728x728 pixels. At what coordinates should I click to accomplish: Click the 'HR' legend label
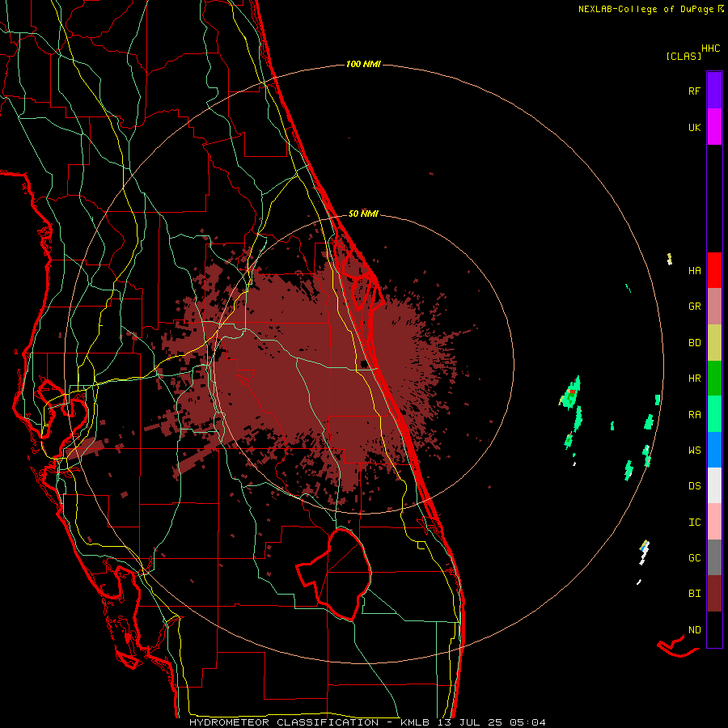pyautogui.click(x=694, y=379)
